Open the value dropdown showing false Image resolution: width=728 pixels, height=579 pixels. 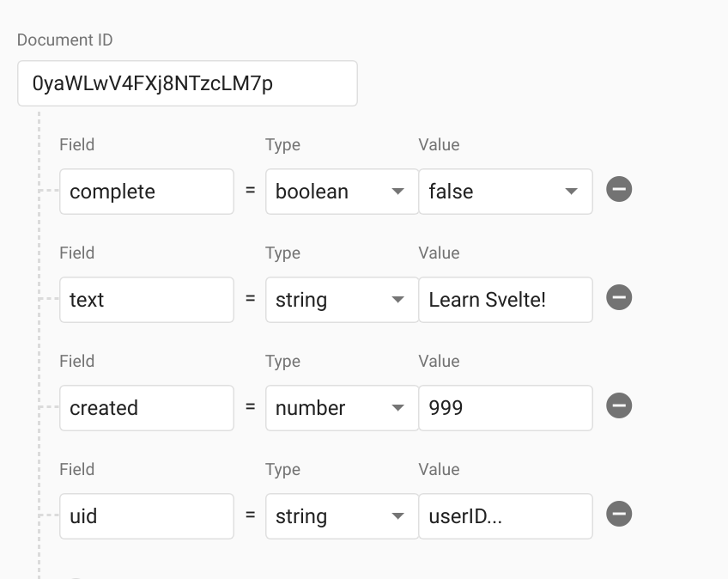(506, 191)
